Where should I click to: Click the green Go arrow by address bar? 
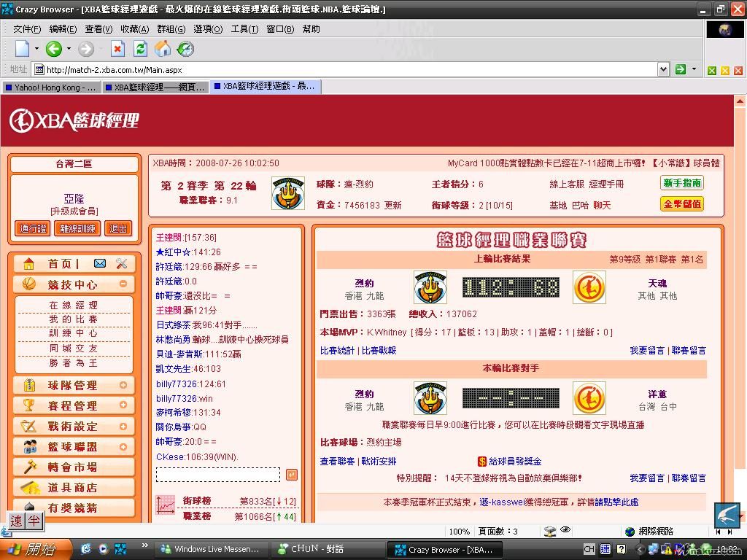click(x=680, y=69)
